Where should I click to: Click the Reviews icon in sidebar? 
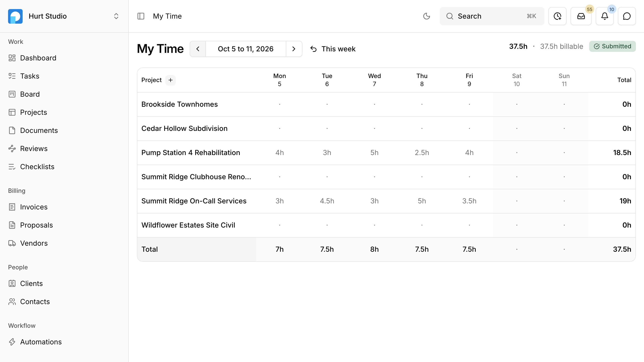tap(12, 149)
